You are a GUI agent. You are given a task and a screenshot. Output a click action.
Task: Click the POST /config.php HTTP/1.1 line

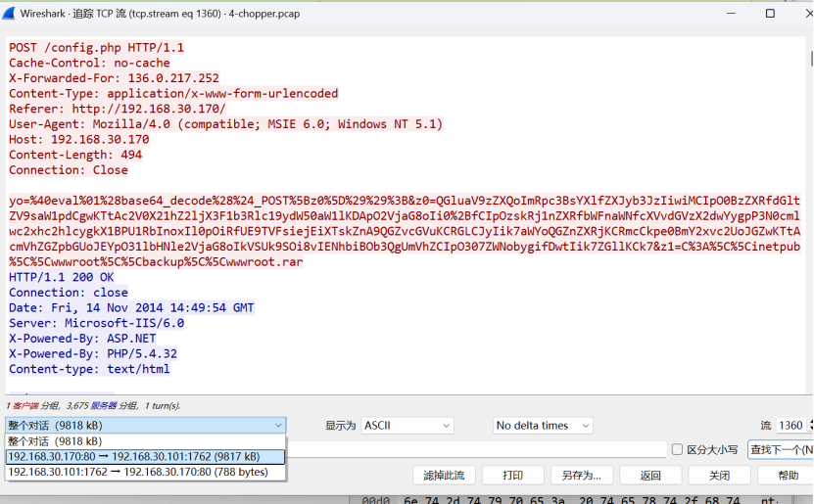click(x=97, y=48)
